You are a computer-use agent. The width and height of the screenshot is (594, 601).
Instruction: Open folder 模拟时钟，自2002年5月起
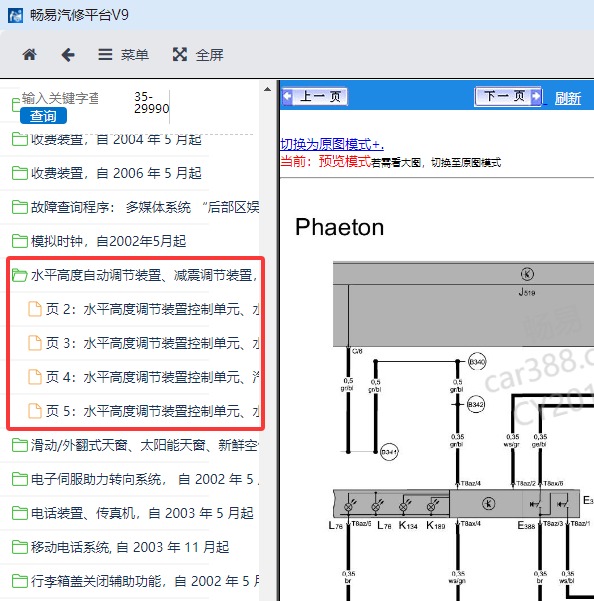pyautogui.click(x=99, y=241)
